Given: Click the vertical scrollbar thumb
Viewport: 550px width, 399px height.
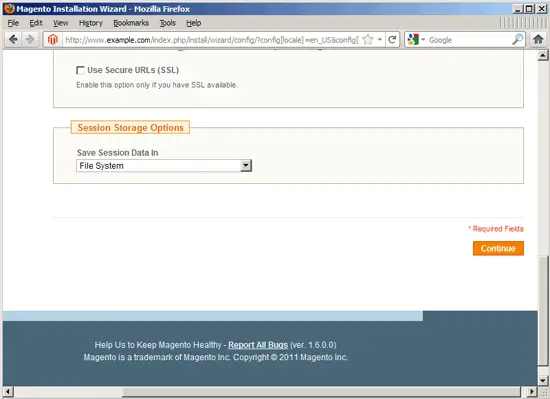Looking at the screenshot, I should click(543, 311).
